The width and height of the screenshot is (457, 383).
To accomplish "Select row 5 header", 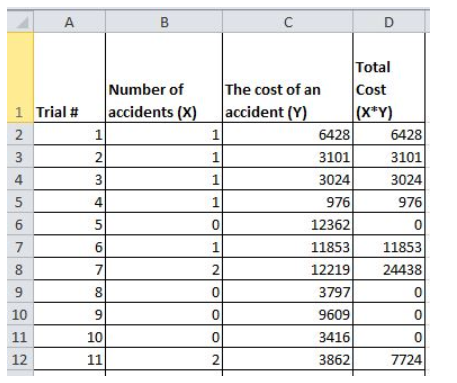I will pyautogui.click(x=20, y=201).
